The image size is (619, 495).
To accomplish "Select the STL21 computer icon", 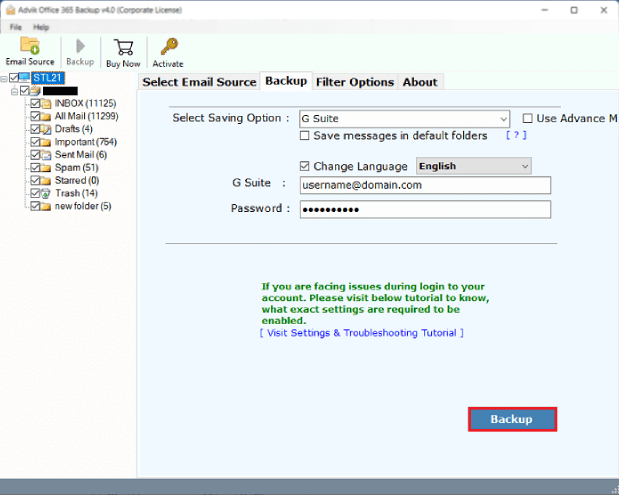I will click(x=24, y=77).
